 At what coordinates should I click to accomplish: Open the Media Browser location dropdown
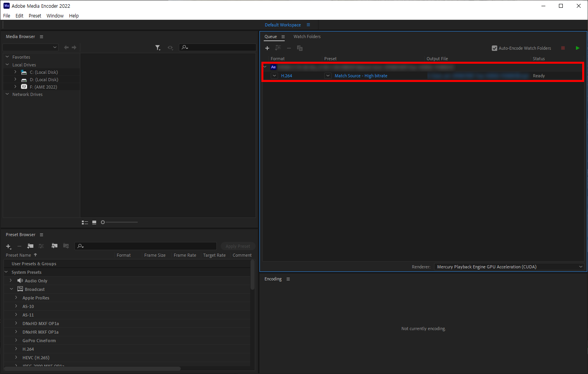click(x=31, y=47)
